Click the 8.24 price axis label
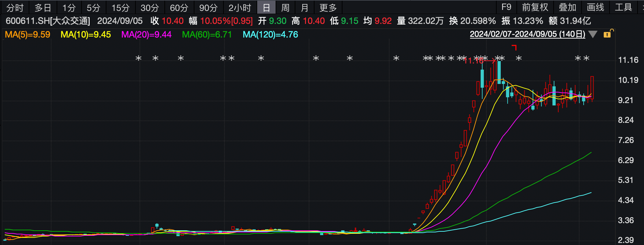 point(626,120)
